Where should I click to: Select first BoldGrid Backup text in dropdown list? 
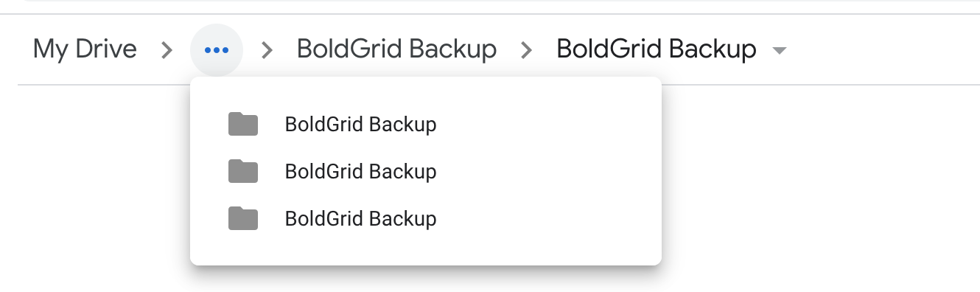coord(361,125)
